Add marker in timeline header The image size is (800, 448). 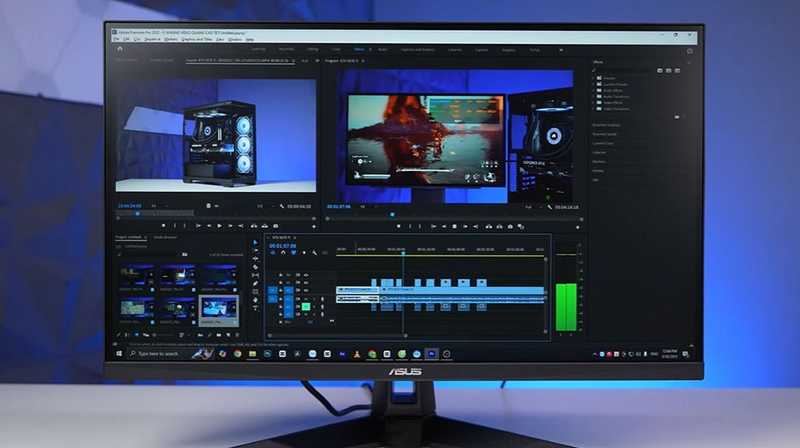pos(304,253)
